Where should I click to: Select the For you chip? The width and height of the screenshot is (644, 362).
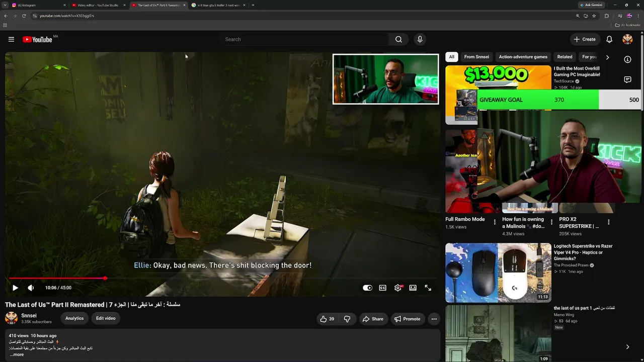pos(590,57)
